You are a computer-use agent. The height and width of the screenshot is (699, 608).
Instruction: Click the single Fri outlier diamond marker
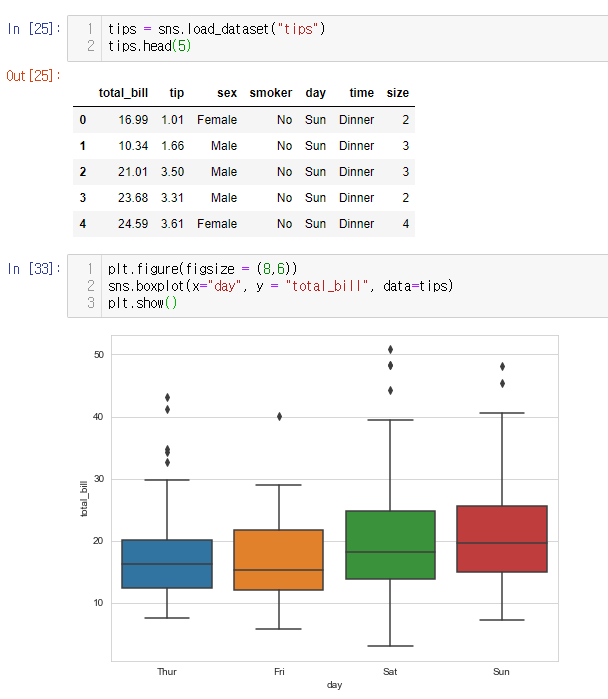278,416
